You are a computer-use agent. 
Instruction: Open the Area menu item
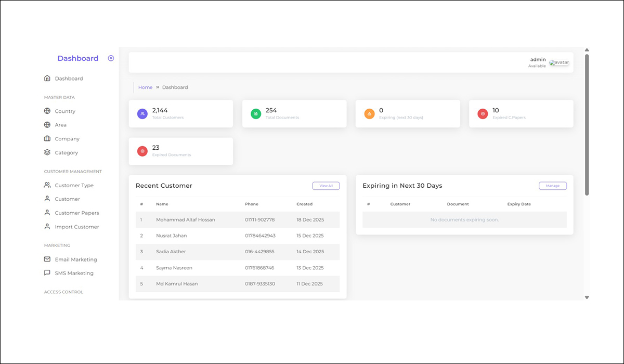[60, 125]
